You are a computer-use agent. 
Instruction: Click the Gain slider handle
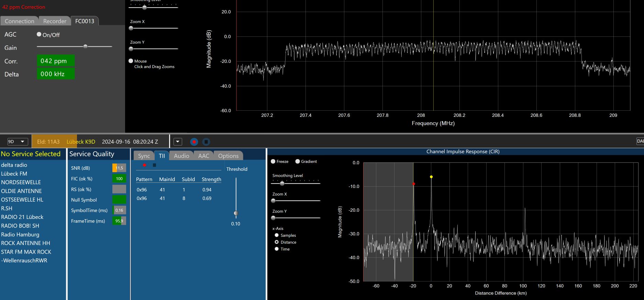pos(85,46)
